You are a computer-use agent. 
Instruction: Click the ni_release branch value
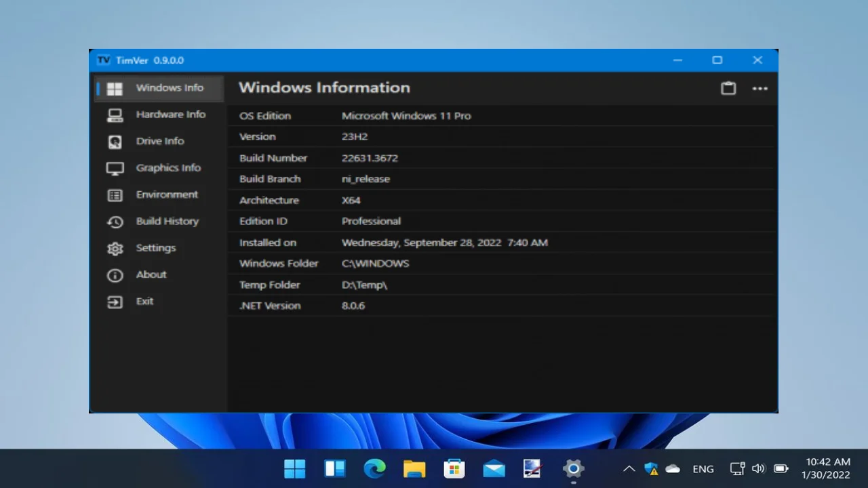coord(366,179)
